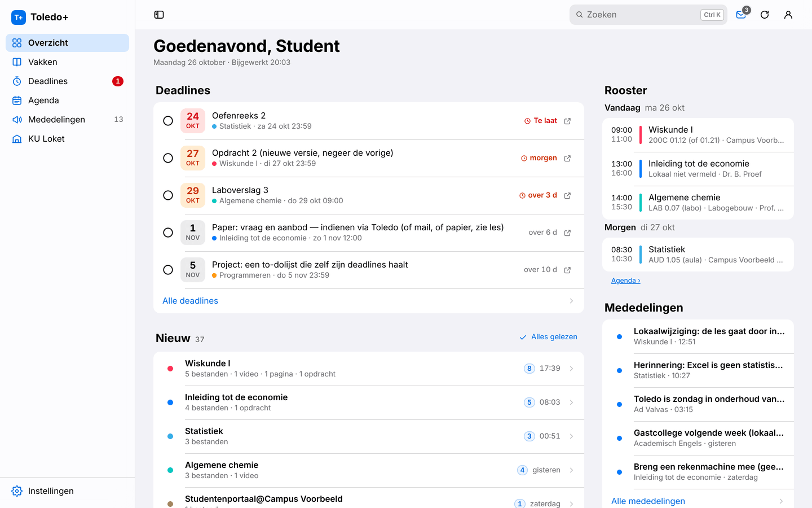
Task: Click the Alle mededelingen link
Action: 648,501
